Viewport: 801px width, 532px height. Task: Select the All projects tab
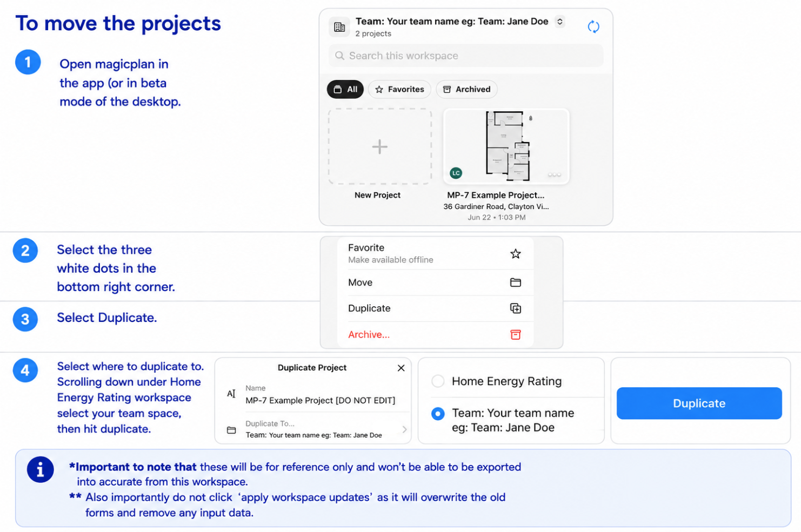click(345, 89)
